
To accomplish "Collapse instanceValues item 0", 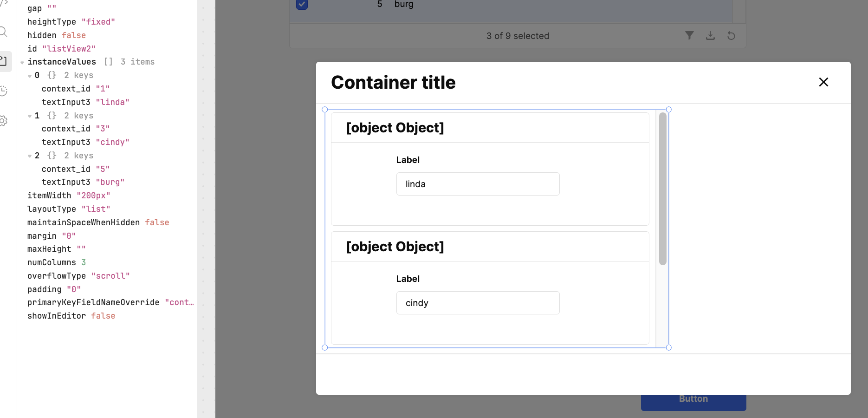I will (x=30, y=76).
